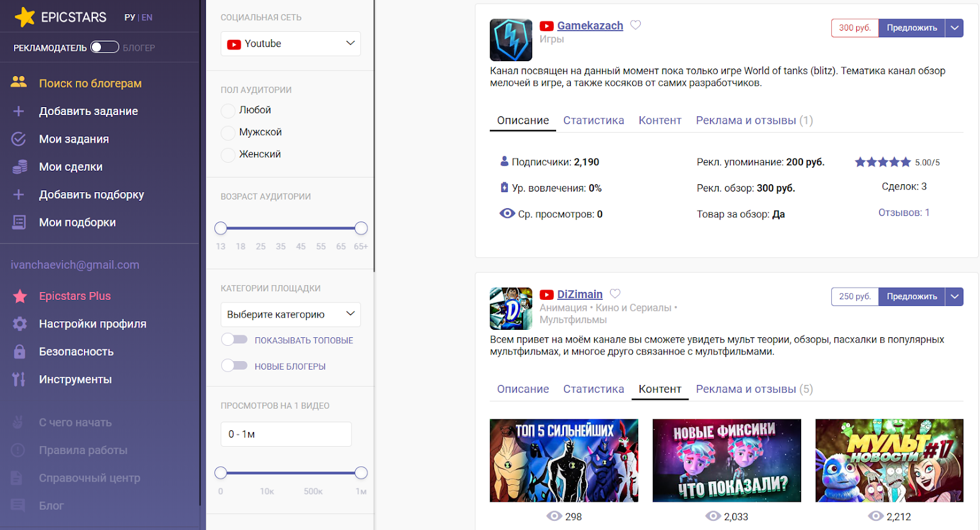
Task: Switch to Gamekazach Statistics tab
Action: (593, 121)
